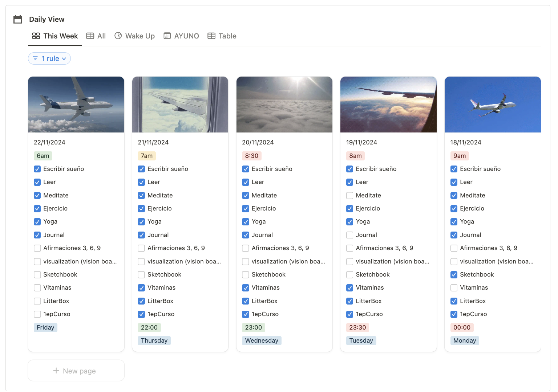Add a New page card
The image size is (558, 392).
pos(76,371)
